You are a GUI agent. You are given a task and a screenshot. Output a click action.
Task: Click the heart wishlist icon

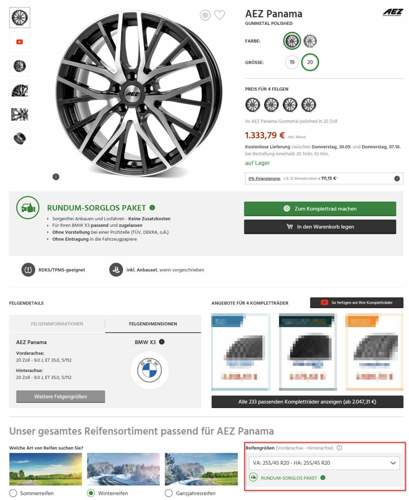tap(219, 15)
